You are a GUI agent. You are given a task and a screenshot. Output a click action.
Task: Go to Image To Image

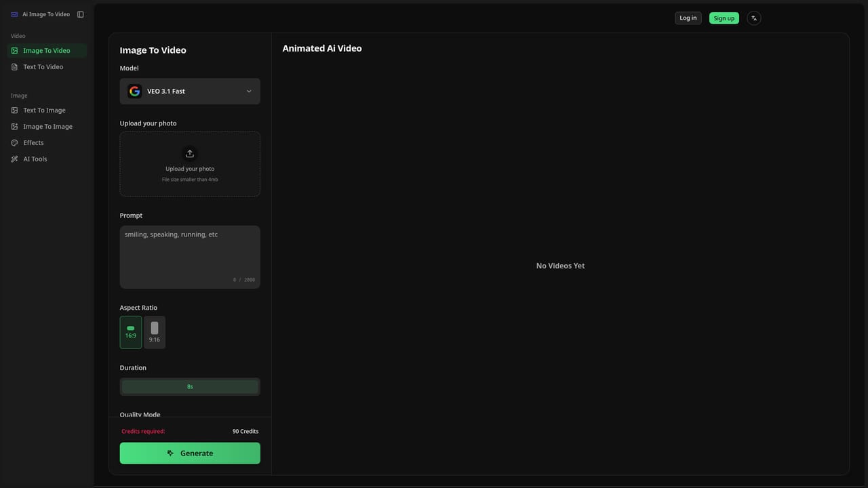coord(47,127)
